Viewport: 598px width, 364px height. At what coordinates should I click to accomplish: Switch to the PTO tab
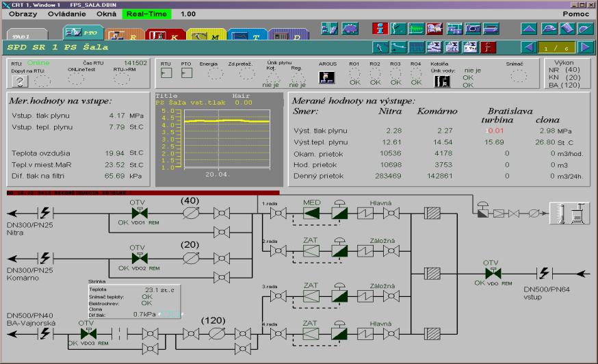(83, 33)
